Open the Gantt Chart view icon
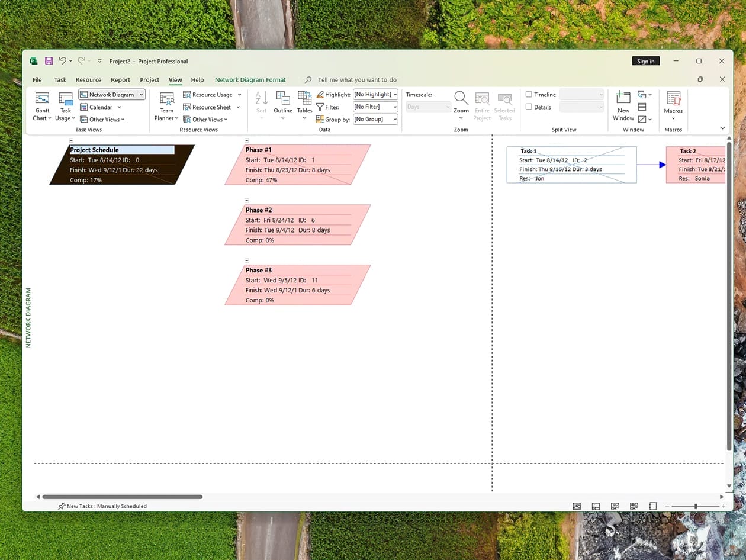The width and height of the screenshot is (746, 560). click(42, 99)
